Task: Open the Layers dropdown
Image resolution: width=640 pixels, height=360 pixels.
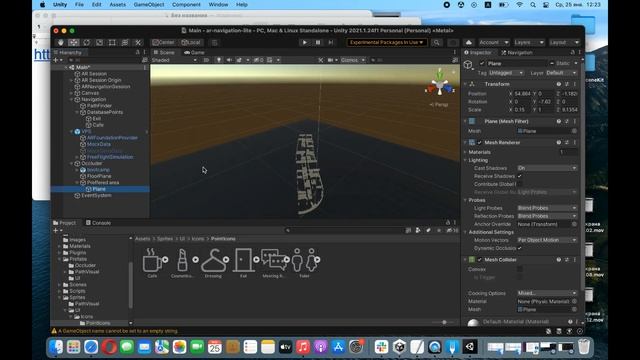Action: (x=529, y=42)
